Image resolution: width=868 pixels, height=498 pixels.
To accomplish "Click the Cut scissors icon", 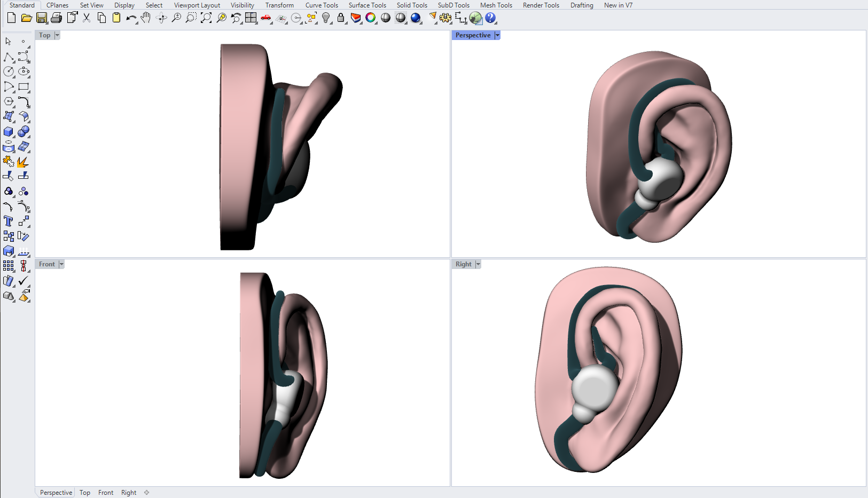I will 87,18.
